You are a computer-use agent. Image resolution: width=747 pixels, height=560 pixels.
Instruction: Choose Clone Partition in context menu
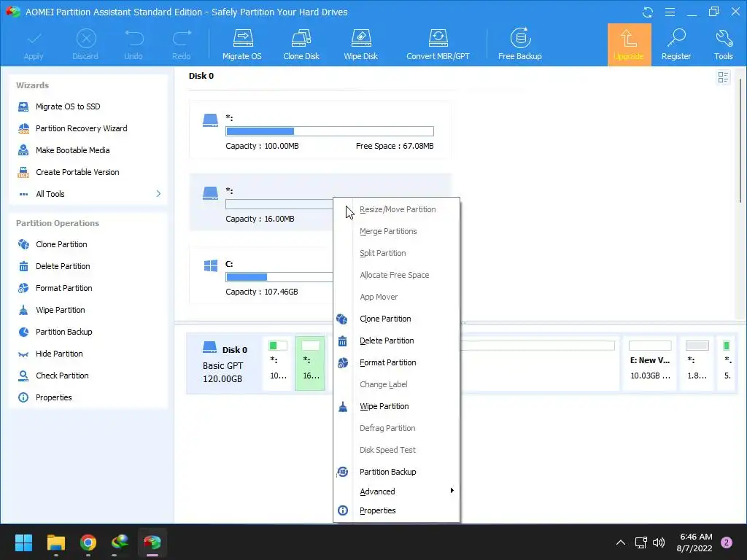point(396,319)
